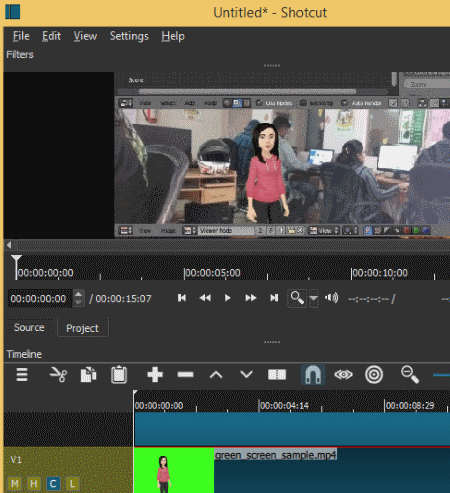
Task: Click the timeline Copy icon
Action: point(88,375)
